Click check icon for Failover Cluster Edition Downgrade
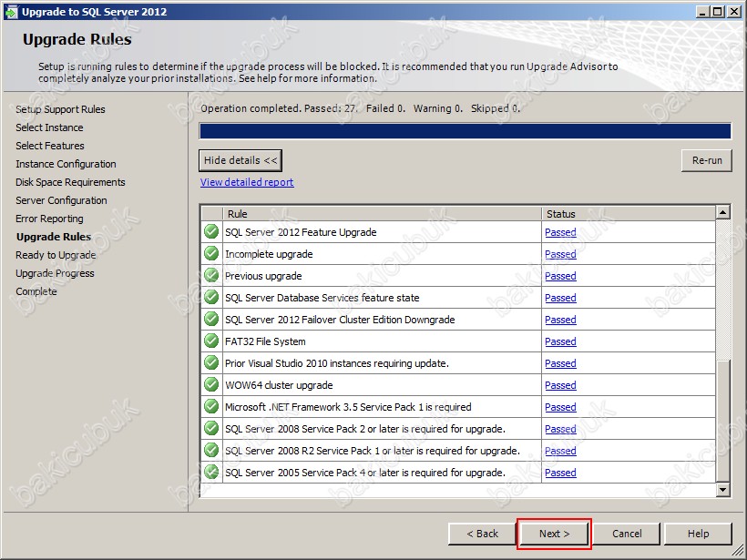This screenshot has height=560, width=747. [211, 320]
